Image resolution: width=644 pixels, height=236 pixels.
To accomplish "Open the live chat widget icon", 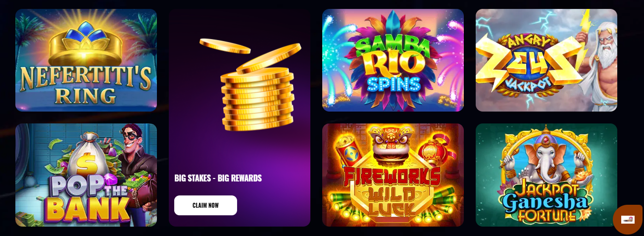I will 628,219.
